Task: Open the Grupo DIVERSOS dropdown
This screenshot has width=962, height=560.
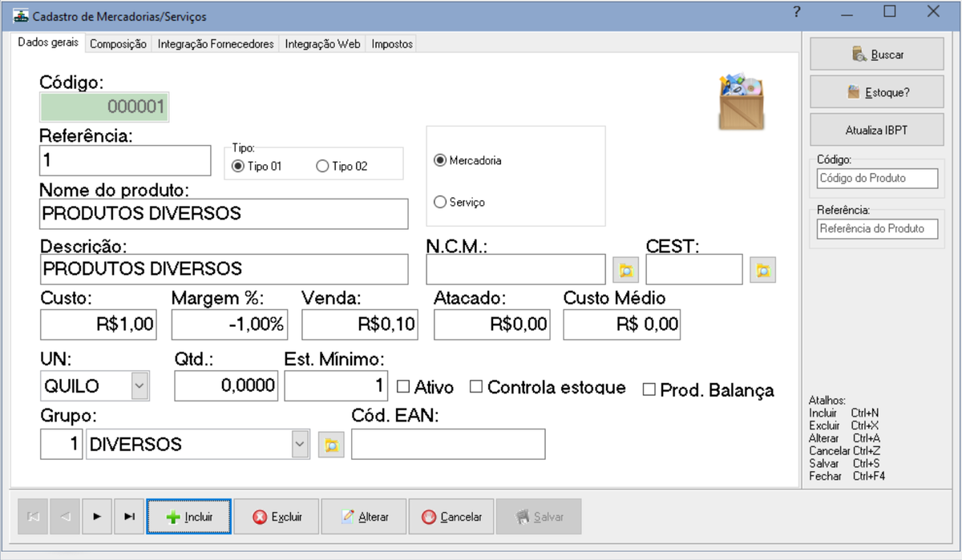Action: (301, 443)
